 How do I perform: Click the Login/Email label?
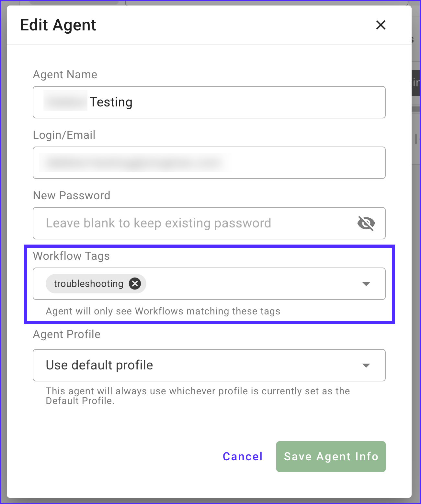(x=64, y=135)
